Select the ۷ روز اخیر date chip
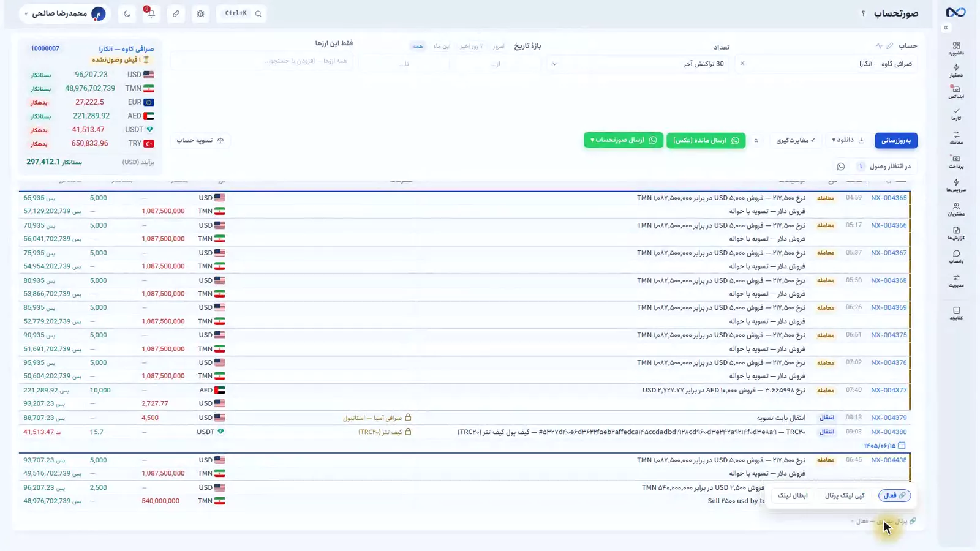This screenshot has height=551, width=980. pos(472,47)
